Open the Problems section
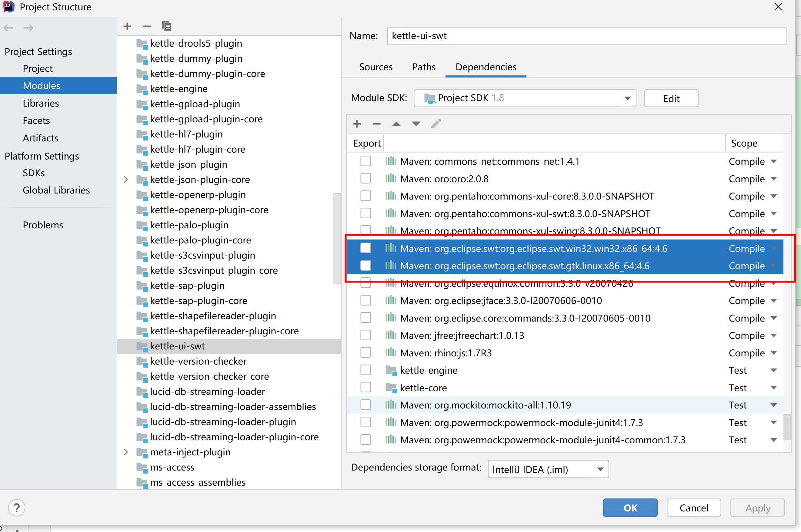This screenshot has width=801, height=532. 43,225
